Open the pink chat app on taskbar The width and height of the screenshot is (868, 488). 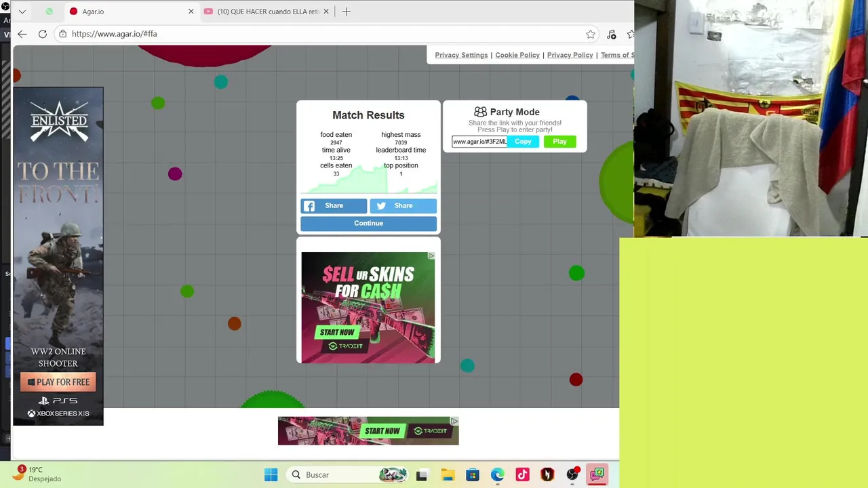tap(597, 475)
